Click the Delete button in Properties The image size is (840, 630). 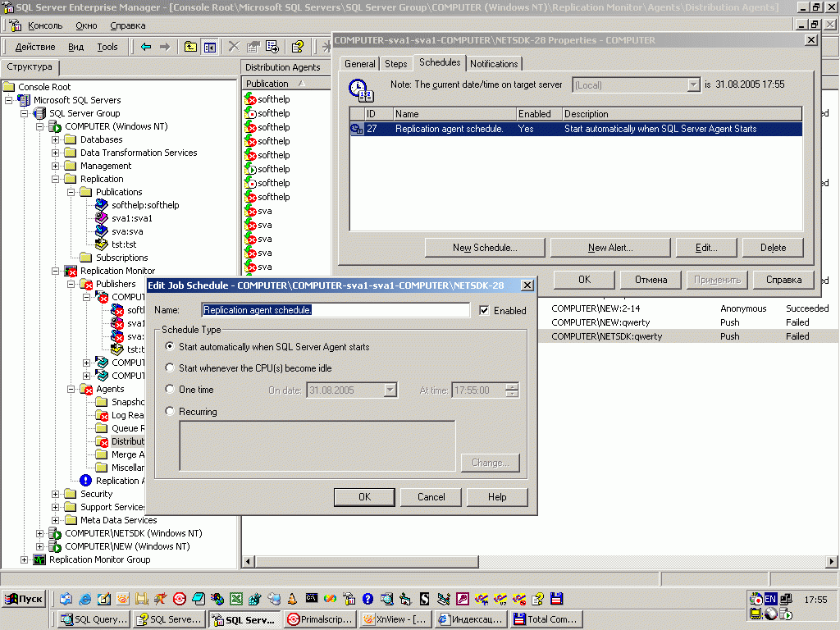(773, 248)
